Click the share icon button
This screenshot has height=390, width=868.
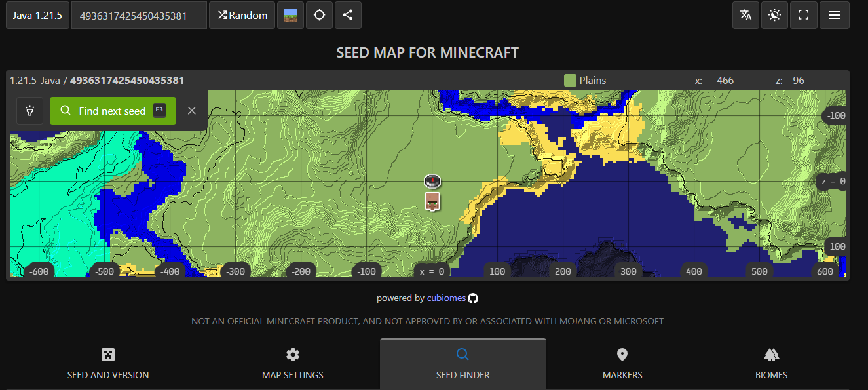click(x=348, y=15)
